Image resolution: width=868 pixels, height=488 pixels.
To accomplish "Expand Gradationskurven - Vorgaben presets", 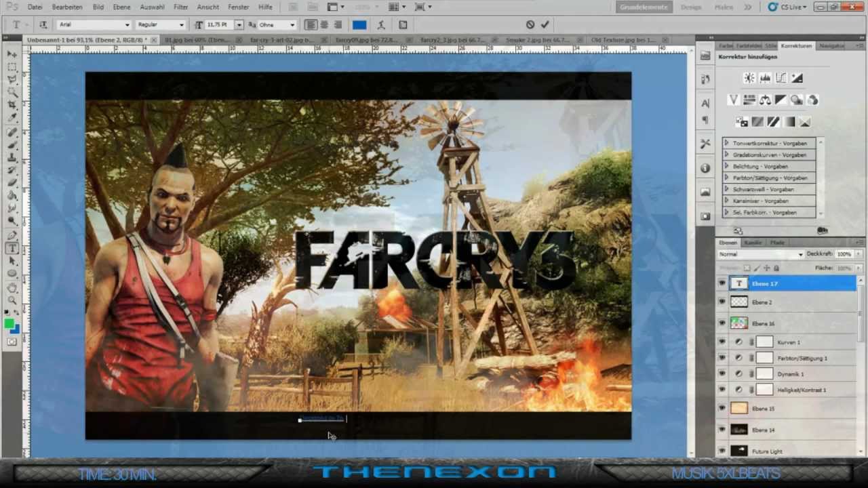I will [726, 155].
